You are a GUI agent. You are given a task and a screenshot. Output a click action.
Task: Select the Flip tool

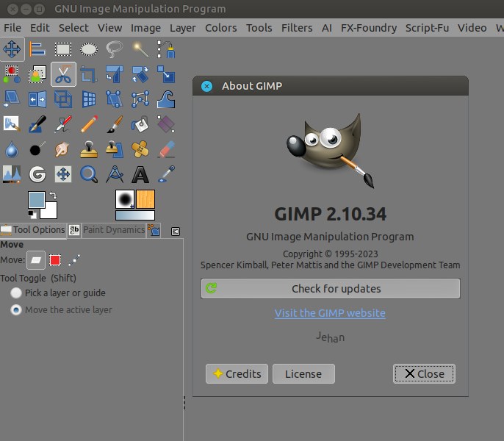point(37,99)
